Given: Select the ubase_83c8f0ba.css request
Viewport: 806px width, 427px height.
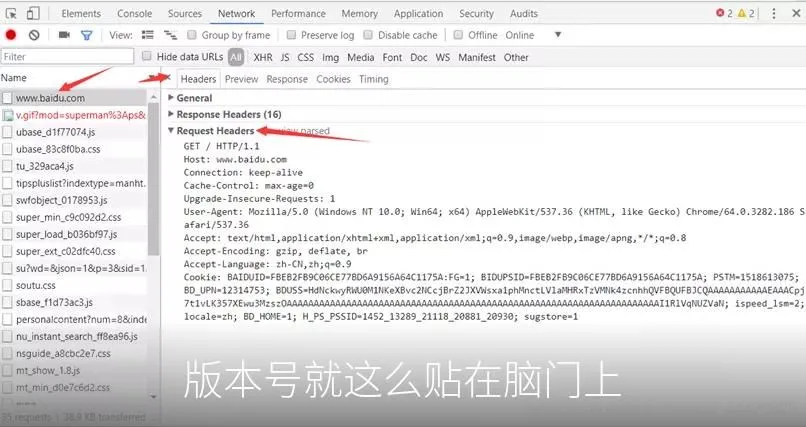Looking at the screenshot, I should [x=74, y=149].
